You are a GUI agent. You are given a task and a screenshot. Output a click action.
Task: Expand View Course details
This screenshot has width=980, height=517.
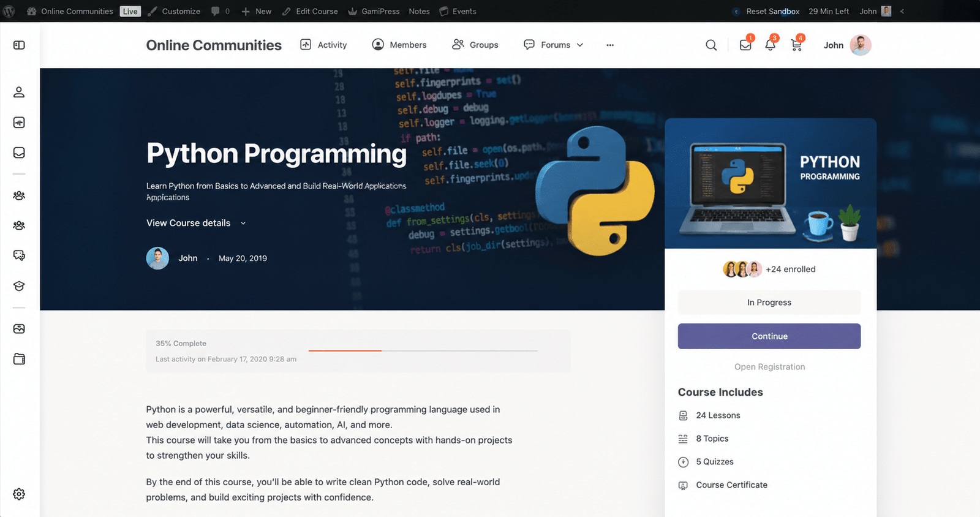coord(196,223)
